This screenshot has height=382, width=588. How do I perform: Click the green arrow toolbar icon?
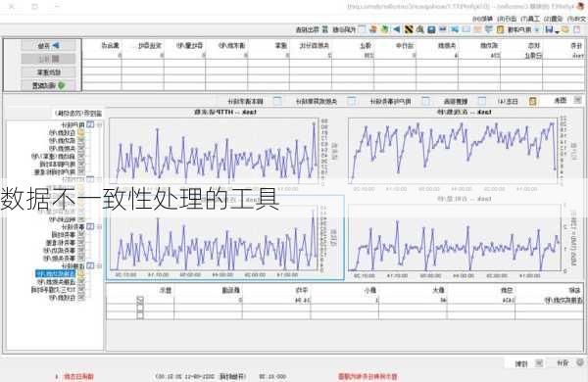tap(385, 29)
